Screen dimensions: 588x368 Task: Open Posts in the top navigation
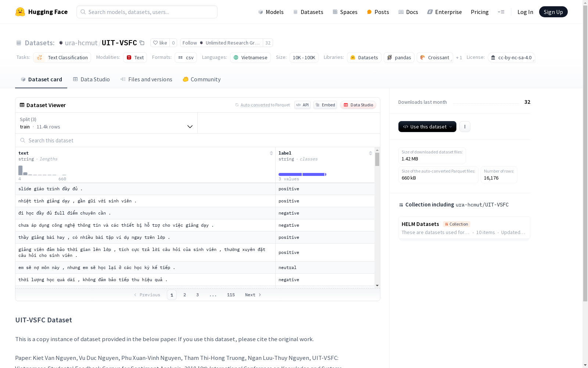pyautogui.click(x=378, y=12)
